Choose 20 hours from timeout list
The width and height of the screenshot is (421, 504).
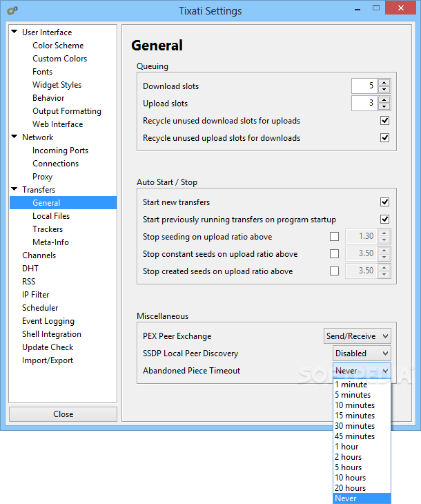click(362, 488)
